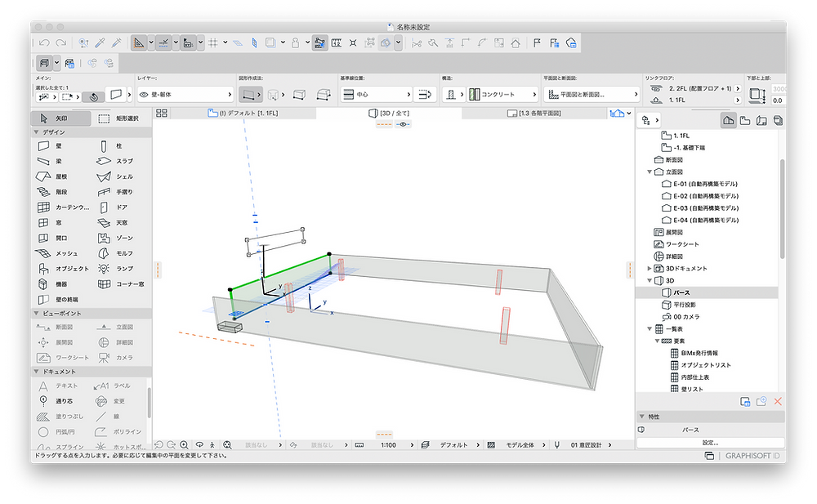Toggle the grid snap icon in toolbar
The image size is (817, 504).
[213, 43]
